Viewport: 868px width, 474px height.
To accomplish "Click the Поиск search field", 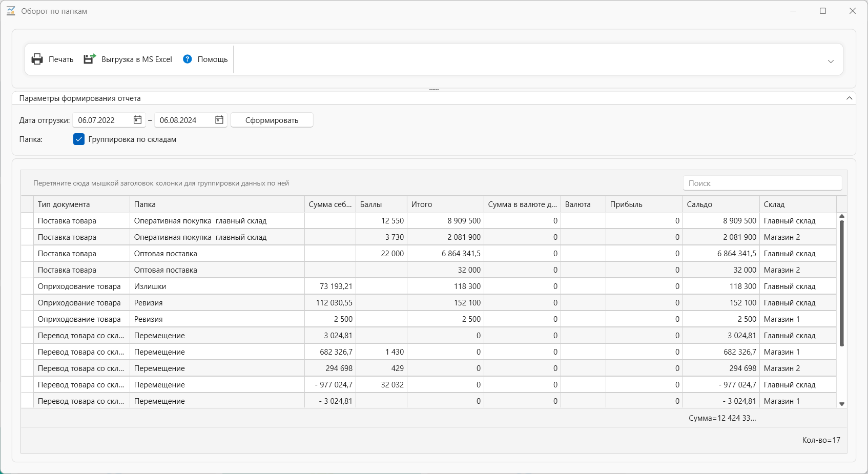I will 762,183.
